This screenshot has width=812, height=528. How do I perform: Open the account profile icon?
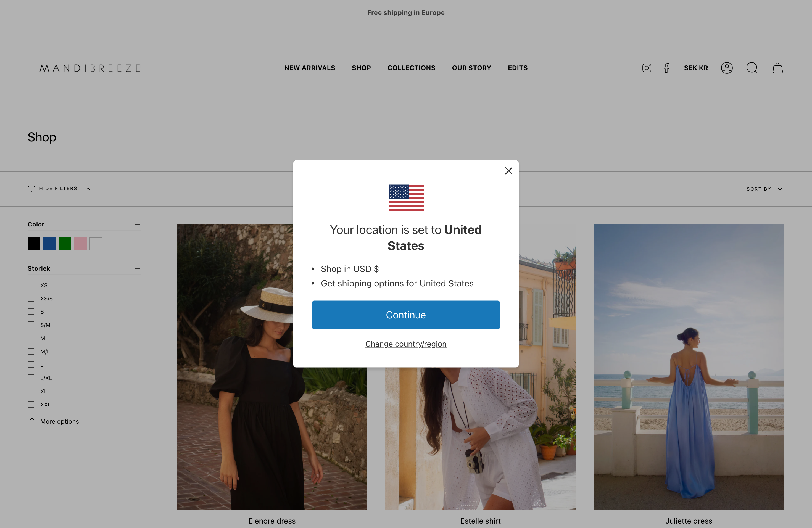click(x=727, y=68)
